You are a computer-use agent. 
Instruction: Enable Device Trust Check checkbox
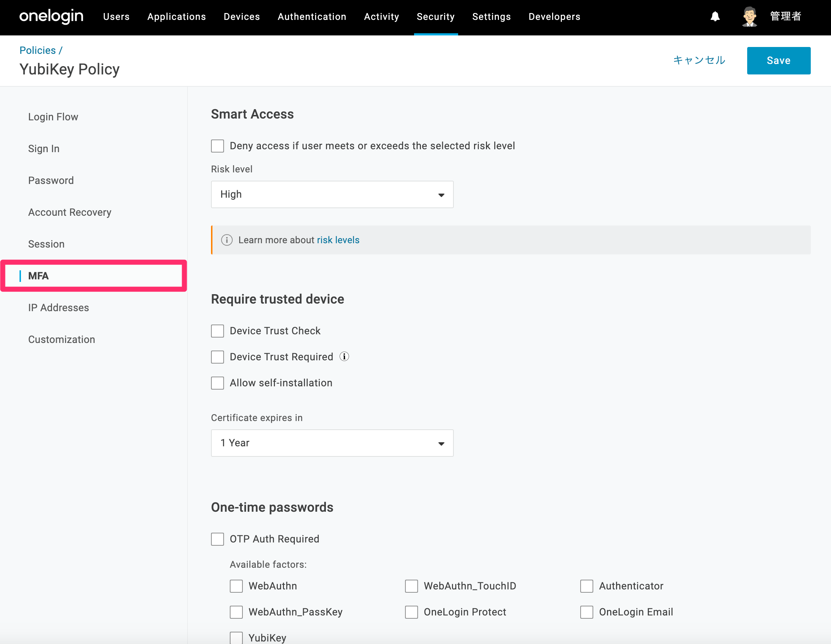click(217, 331)
